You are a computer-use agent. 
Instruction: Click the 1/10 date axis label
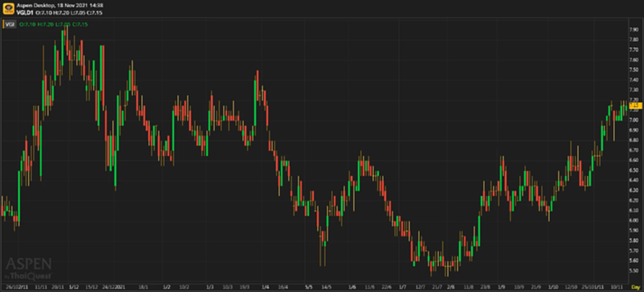(x=553, y=286)
